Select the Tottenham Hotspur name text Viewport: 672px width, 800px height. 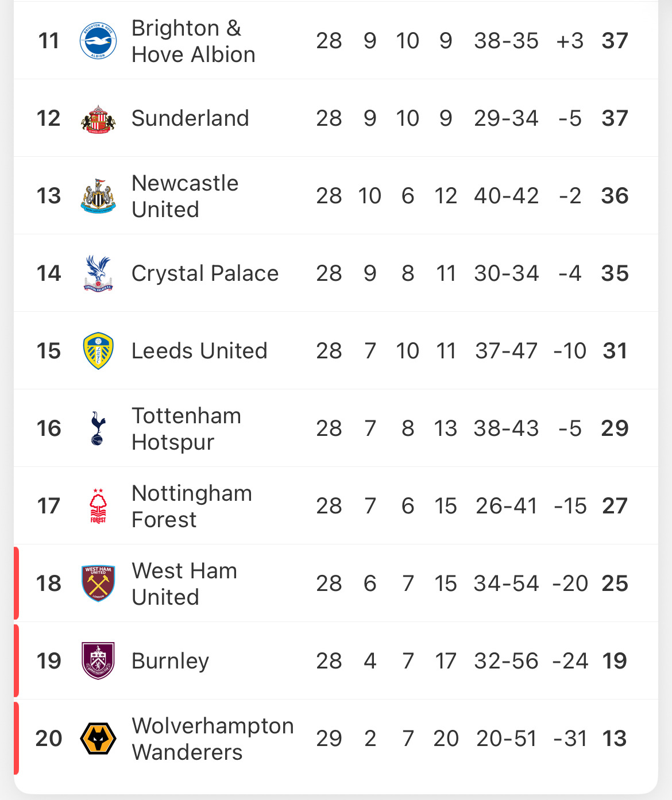pos(186,428)
